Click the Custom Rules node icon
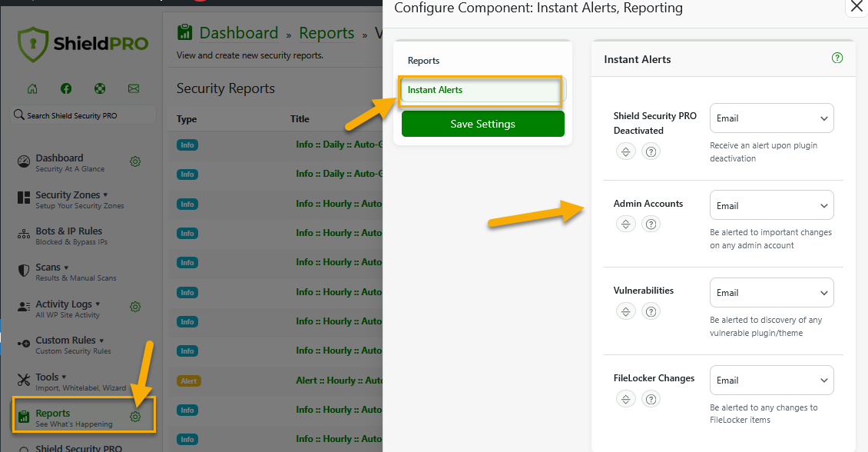The image size is (868, 452). coord(24,344)
